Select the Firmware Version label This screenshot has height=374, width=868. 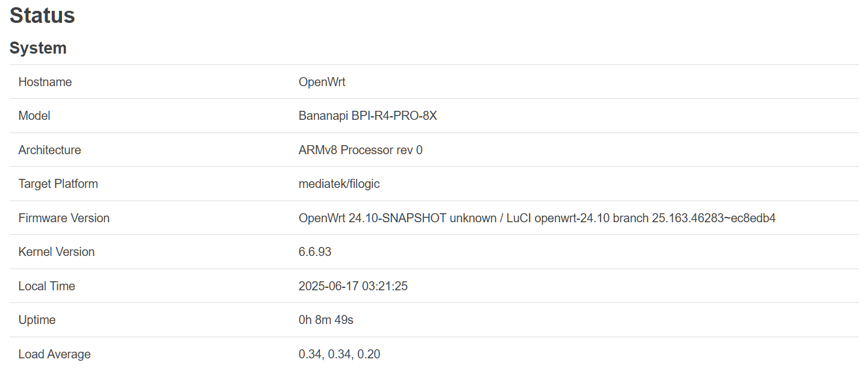tap(64, 218)
